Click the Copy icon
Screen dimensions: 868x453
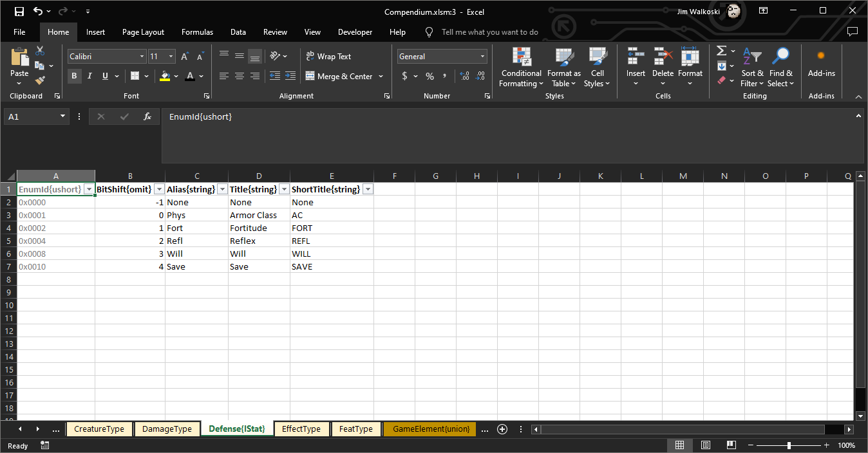coord(39,66)
